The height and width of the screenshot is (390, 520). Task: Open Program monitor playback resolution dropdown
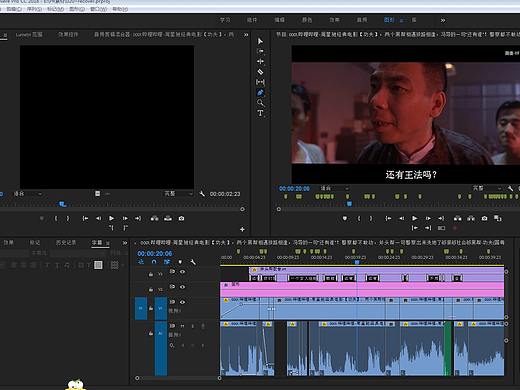coord(487,188)
